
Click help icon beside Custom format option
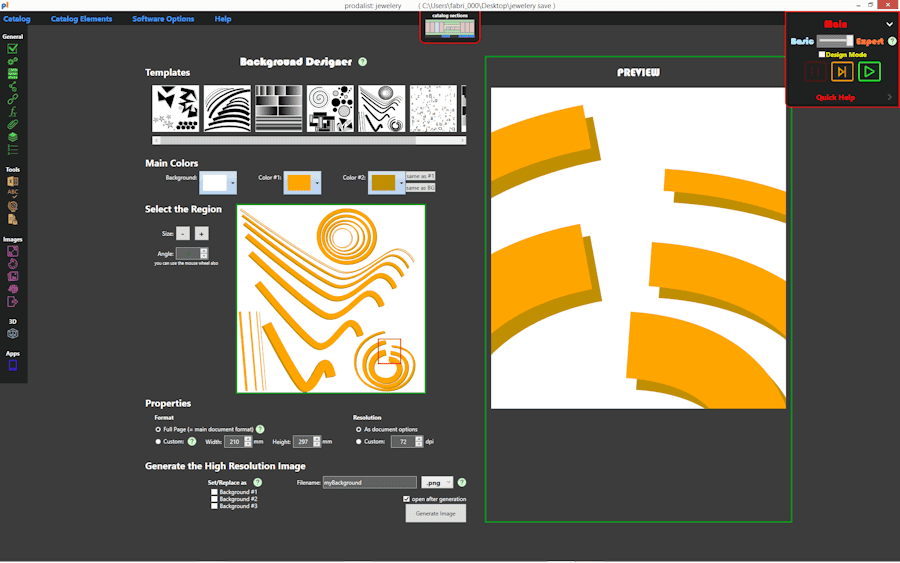pos(192,441)
